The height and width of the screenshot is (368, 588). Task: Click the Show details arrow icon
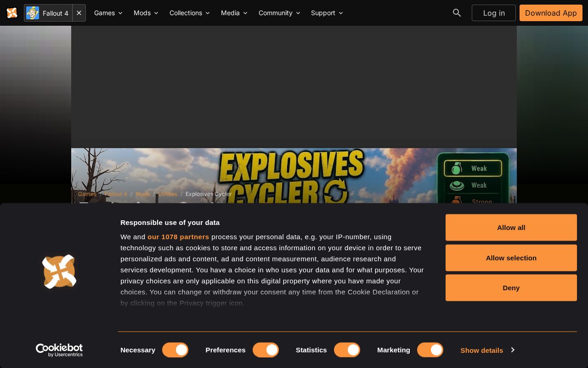(513, 350)
